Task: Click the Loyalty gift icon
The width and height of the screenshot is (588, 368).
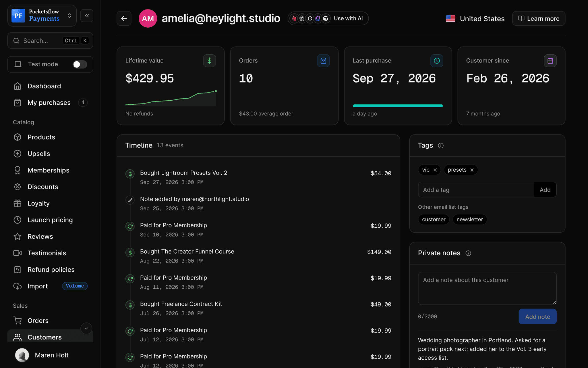Action: click(x=18, y=203)
